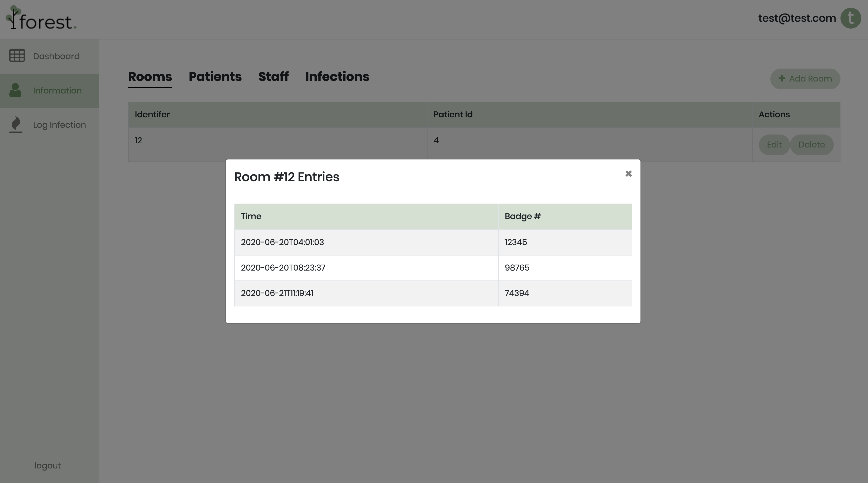Click the plus icon in Add Room
Viewport: 868px width, 483px height.
[x=782, y=78]
